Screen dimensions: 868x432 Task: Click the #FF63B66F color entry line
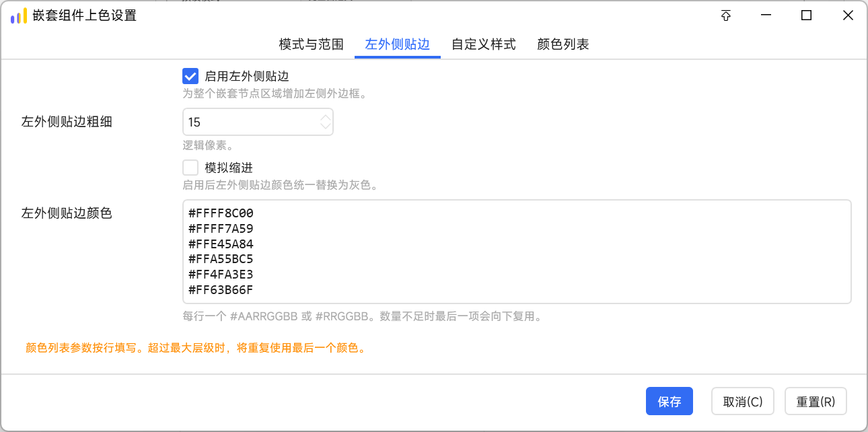point(221,291)
